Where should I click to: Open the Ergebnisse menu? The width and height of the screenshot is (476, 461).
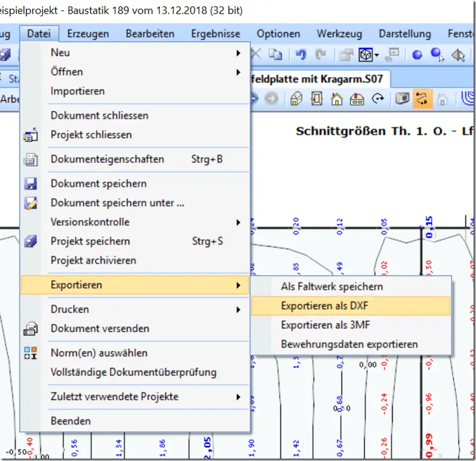216,33
